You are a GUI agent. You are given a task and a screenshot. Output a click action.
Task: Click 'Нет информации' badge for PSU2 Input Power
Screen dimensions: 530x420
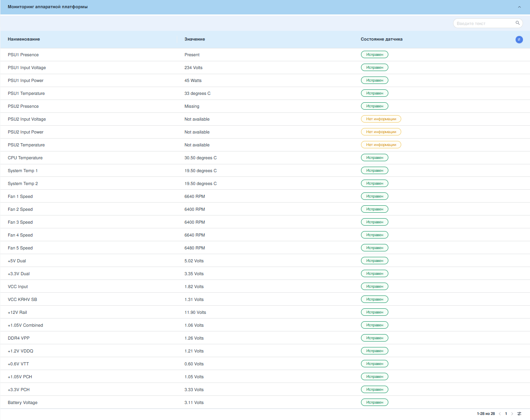coord(381,132)
